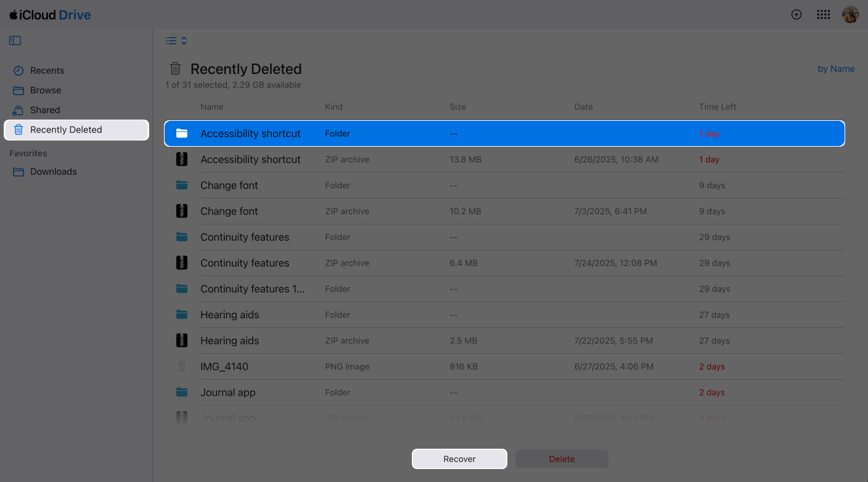Click the folder icon beside Journal app

pyautogui.click(x=182, y=392)
